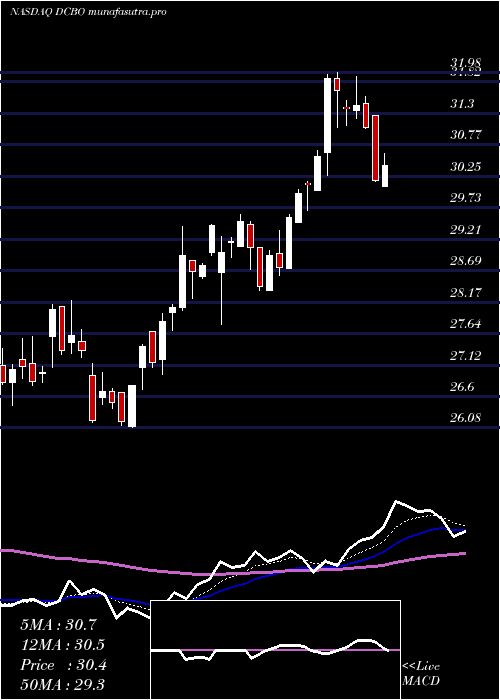Viewport: 500px width, 700px height.
Task: Select the 29.73 price axis label
Action: 466,198
